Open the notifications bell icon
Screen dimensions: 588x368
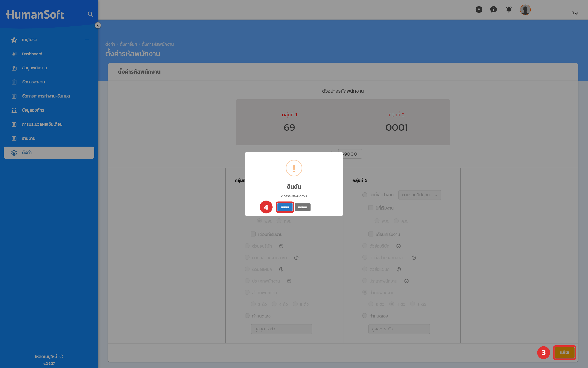coord(509,9)
